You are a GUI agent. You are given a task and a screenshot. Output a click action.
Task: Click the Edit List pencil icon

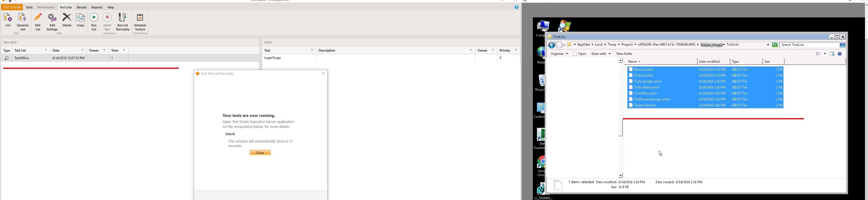38,18
